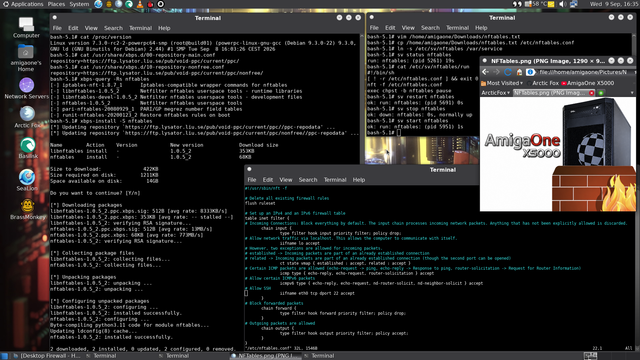Open the ArcticFox application menu dropdown
Screen dimensions: 640x360
(x=496, y=93)
